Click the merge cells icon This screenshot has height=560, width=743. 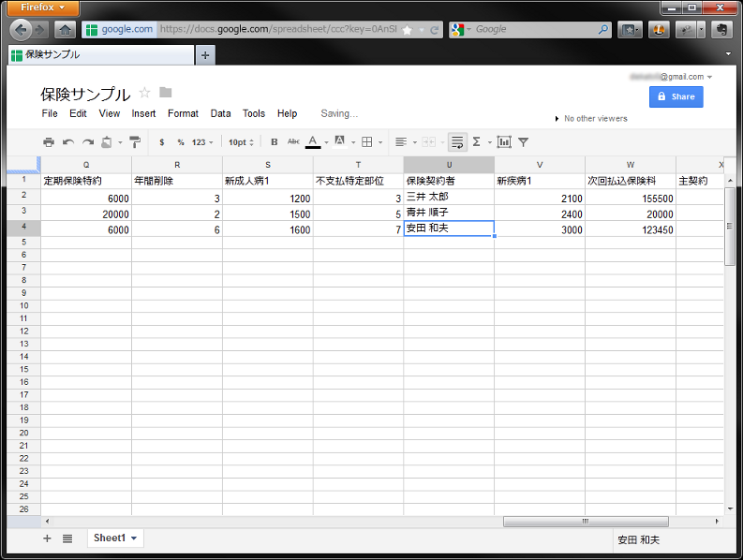pos(429,142)
